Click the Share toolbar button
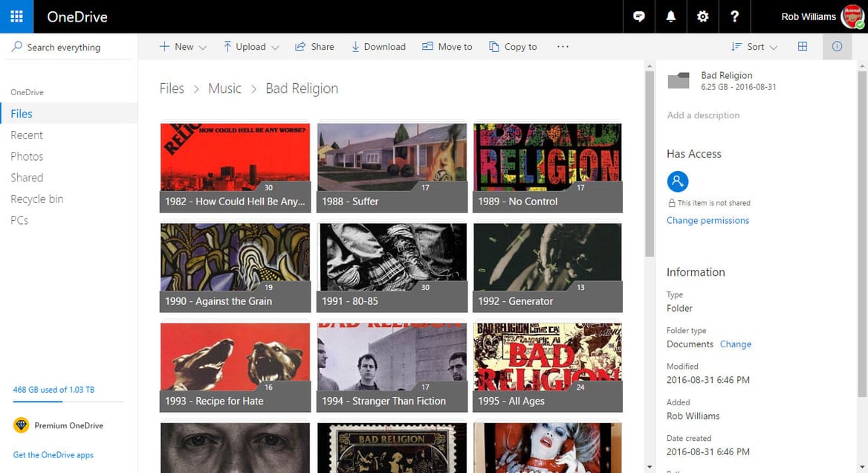Viewport: 868px width, 473px height. [314, 47]
